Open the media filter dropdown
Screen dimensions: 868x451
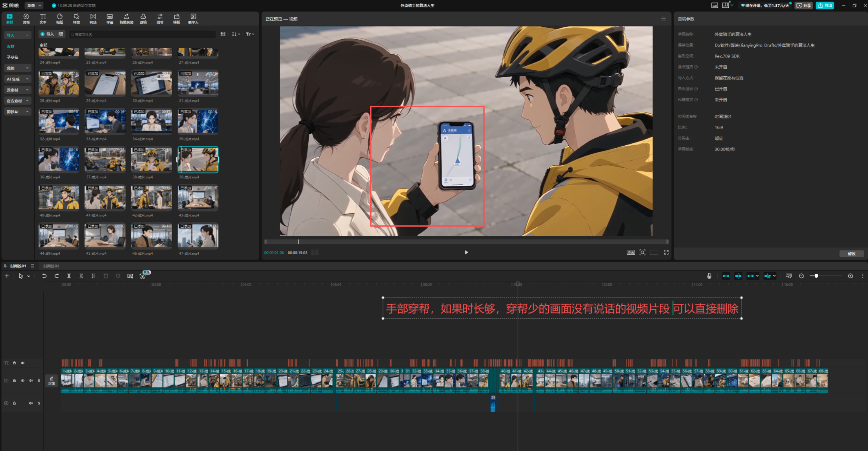(250, 34)
